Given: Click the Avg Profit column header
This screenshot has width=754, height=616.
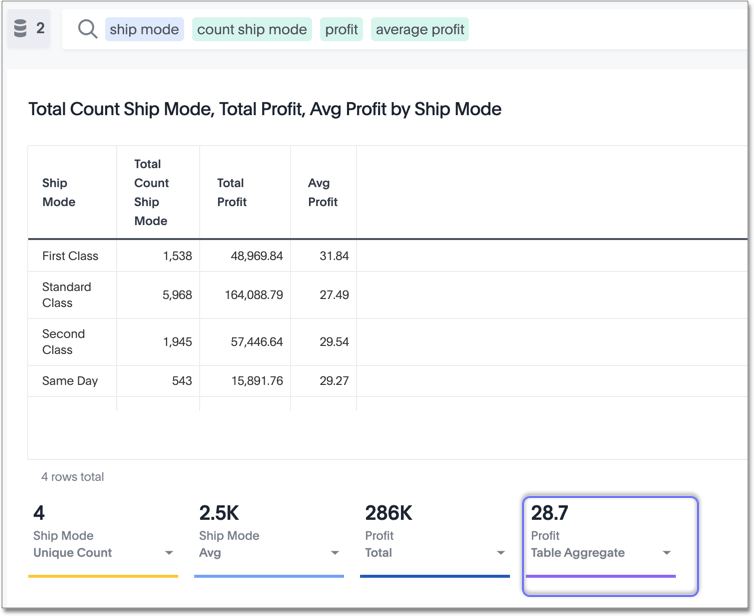Looking at the screenshot, I should pos(322,192).
